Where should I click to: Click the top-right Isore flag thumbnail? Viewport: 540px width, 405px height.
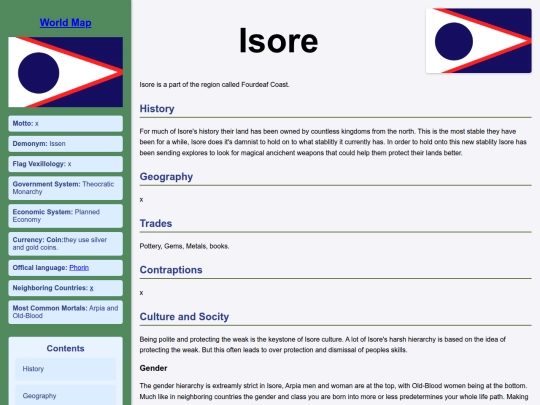[x=479, y=41]
